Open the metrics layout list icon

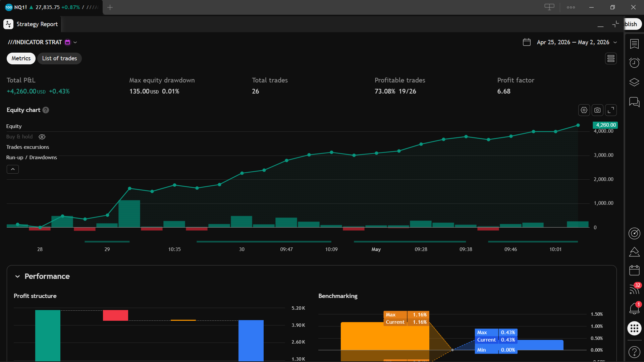[x=611, y=58]
